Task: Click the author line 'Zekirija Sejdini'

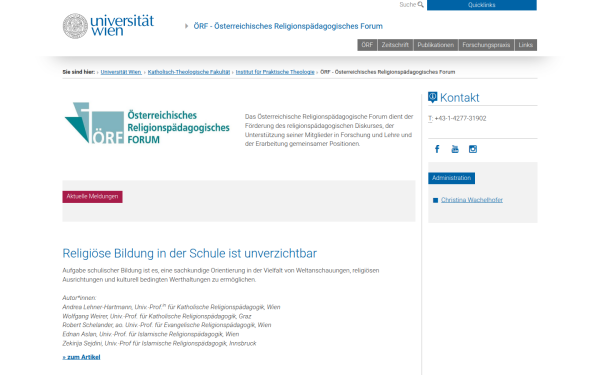Action: (x=159, y=343)
